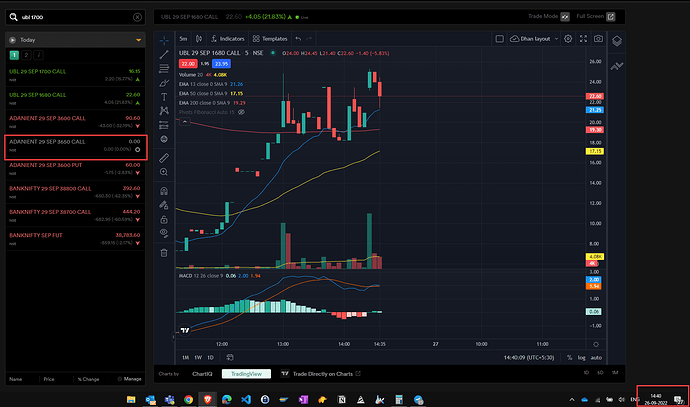Click the Dhan chevrons icon in right sidebar
Screen dimensions: 690x407
617,66
